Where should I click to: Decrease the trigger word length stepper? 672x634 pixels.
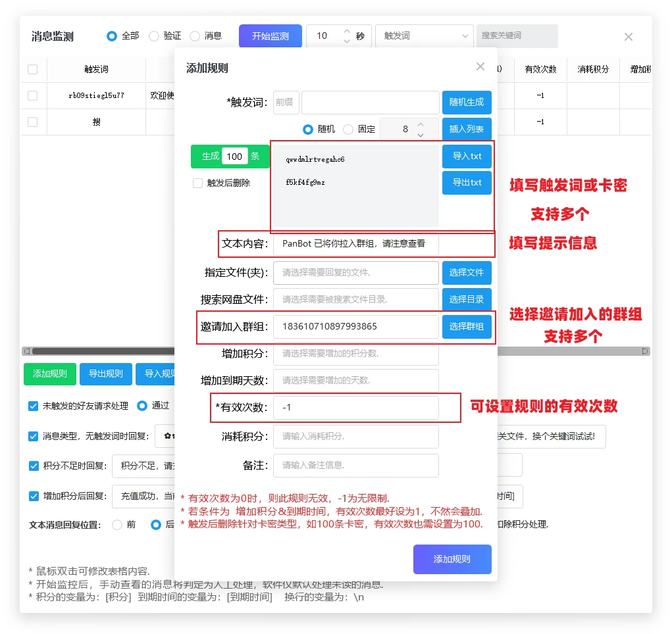(421, 135)
